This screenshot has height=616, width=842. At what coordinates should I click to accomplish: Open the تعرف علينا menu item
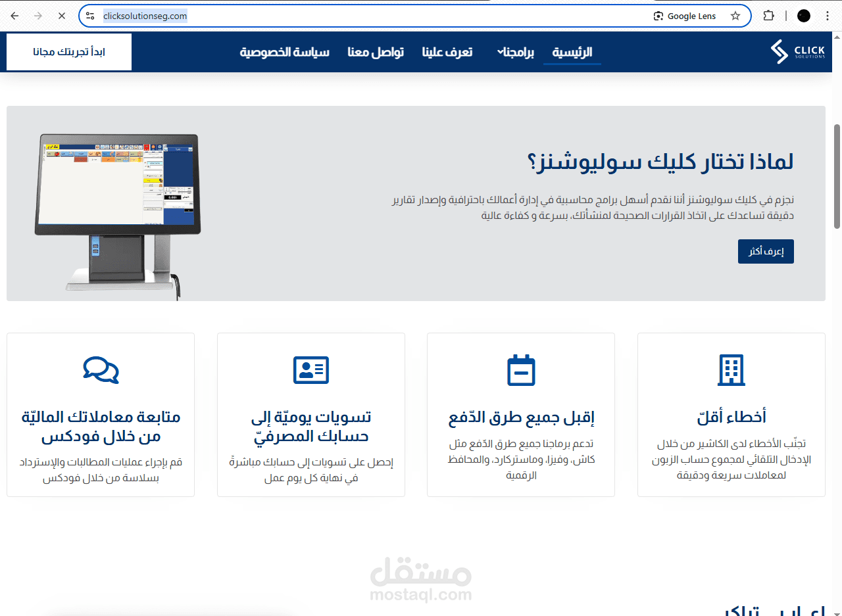pos(447,52)
